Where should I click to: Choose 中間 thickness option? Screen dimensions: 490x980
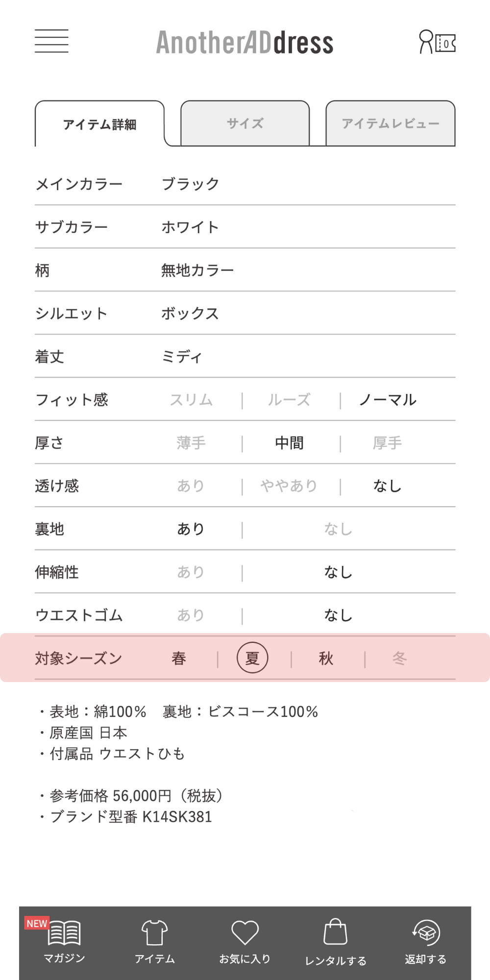(290, 443)
